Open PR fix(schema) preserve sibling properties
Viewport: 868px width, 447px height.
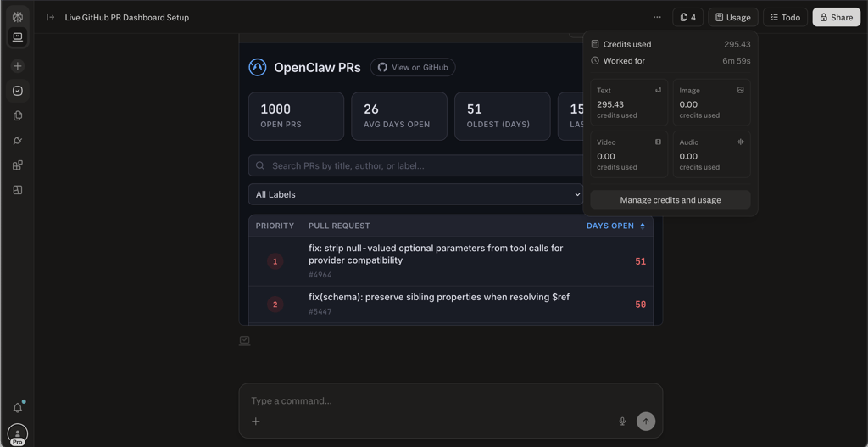click(439, 298)
